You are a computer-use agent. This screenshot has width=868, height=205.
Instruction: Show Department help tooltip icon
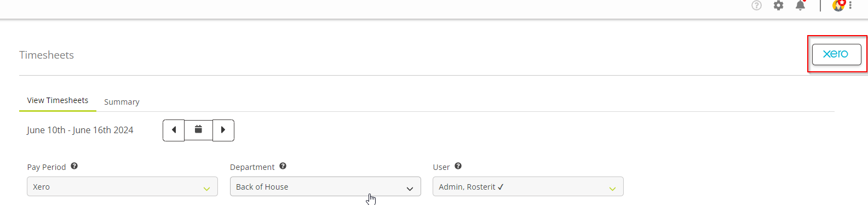pos(283,166)
